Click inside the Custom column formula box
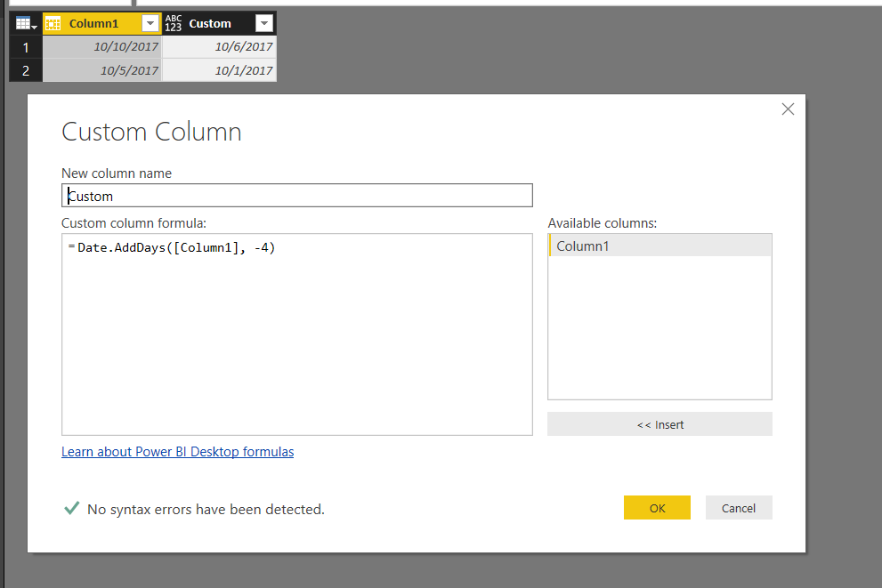882x588 pixels. coord(297,334)
